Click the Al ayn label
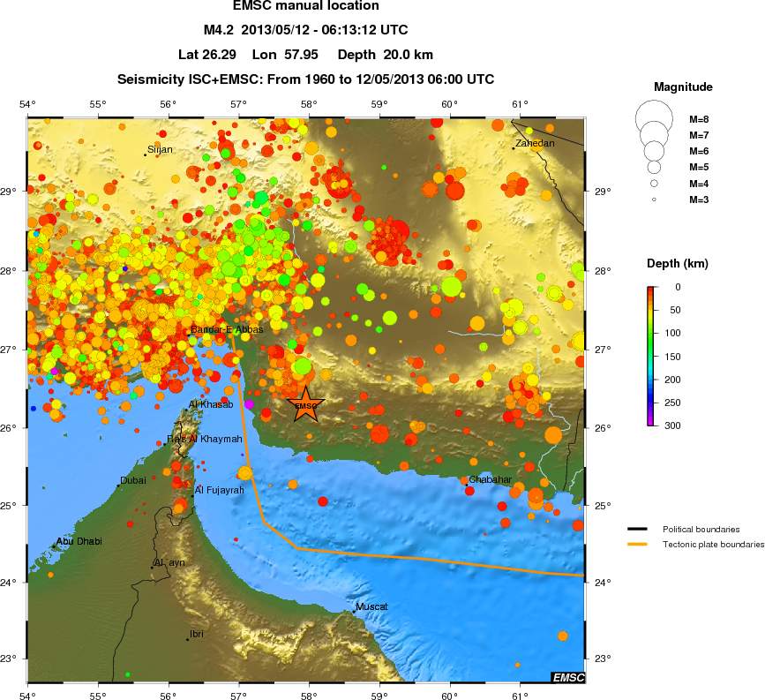The width and height of the screenshot is (765, 700). pos(169,562)
